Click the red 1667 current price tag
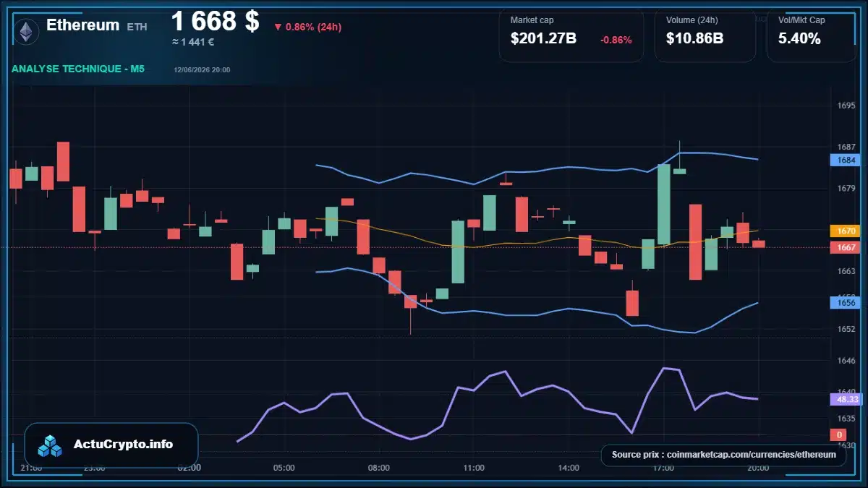 (846, 247)
